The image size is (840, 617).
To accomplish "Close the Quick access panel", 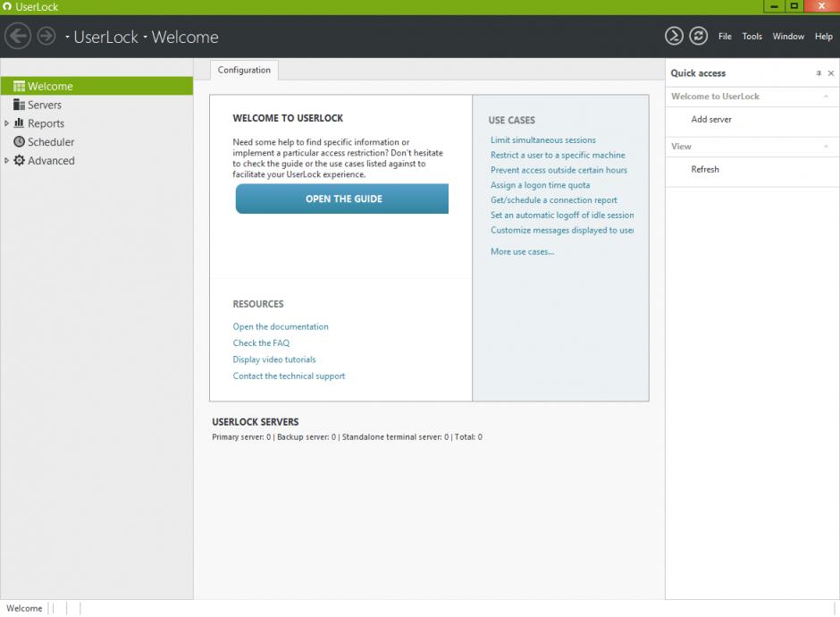I will (x=831, y=73).
